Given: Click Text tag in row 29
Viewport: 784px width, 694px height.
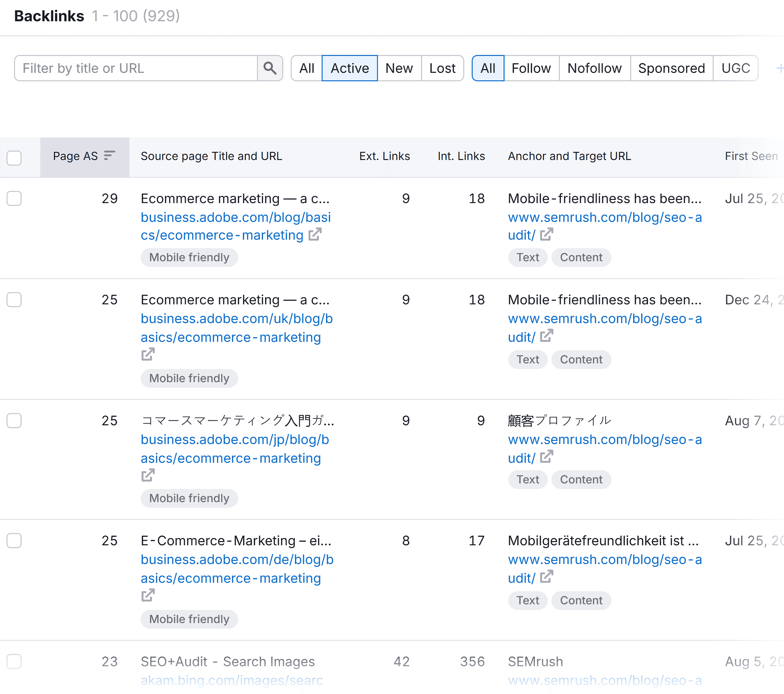Looking at the screenshot, I should tap(527, 257).
